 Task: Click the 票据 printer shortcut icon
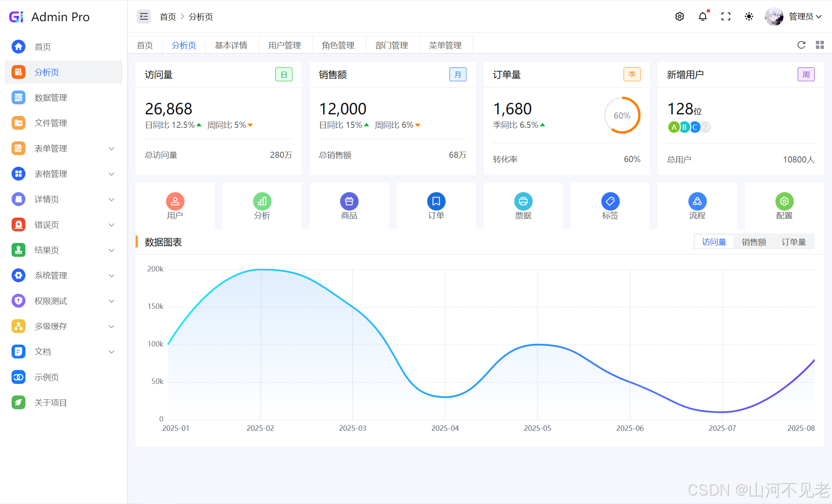point(523,201)
